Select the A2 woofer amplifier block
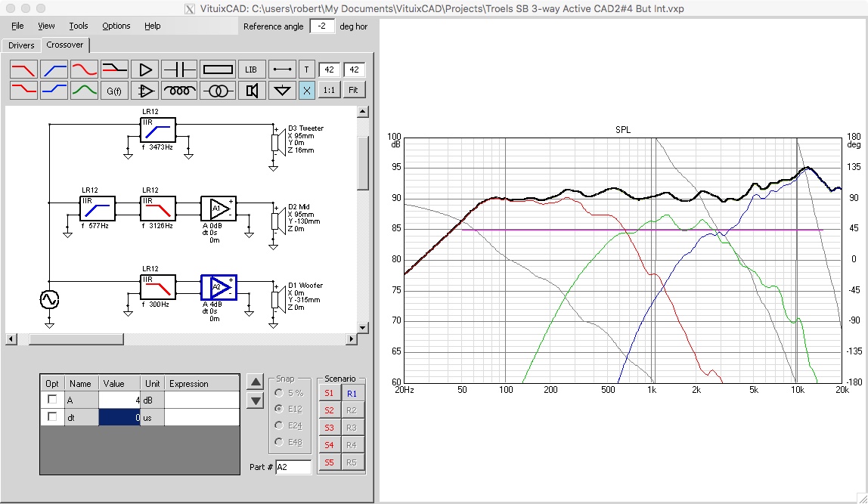 point(219,288)
